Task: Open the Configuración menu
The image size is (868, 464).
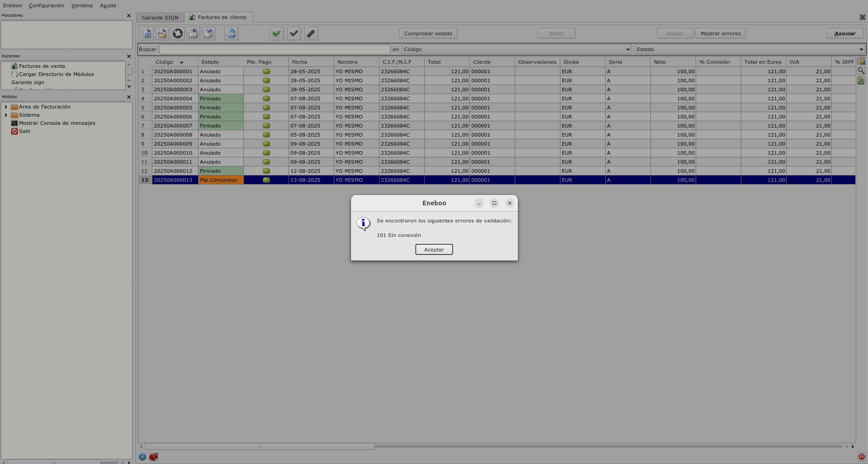Action: [47, 5]
